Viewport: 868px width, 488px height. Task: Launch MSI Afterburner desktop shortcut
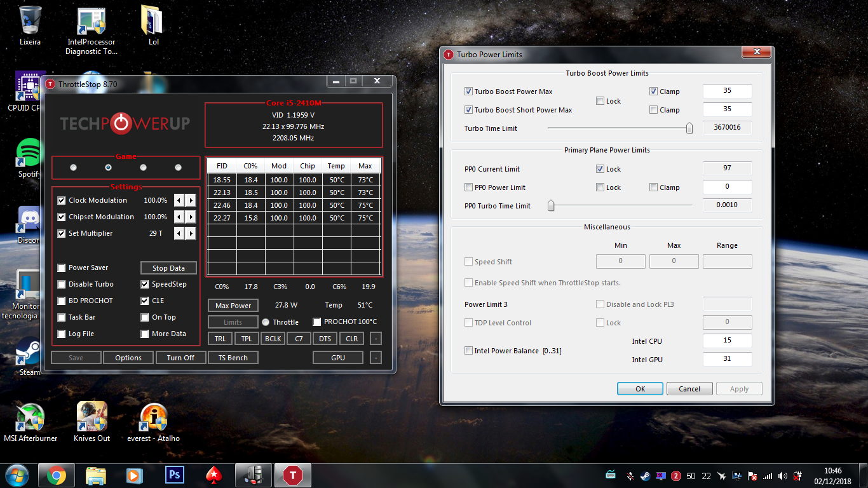31,422
